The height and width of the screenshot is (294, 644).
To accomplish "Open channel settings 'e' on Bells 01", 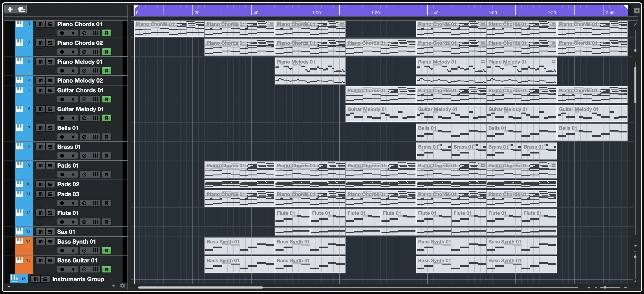I will [84, 137].
